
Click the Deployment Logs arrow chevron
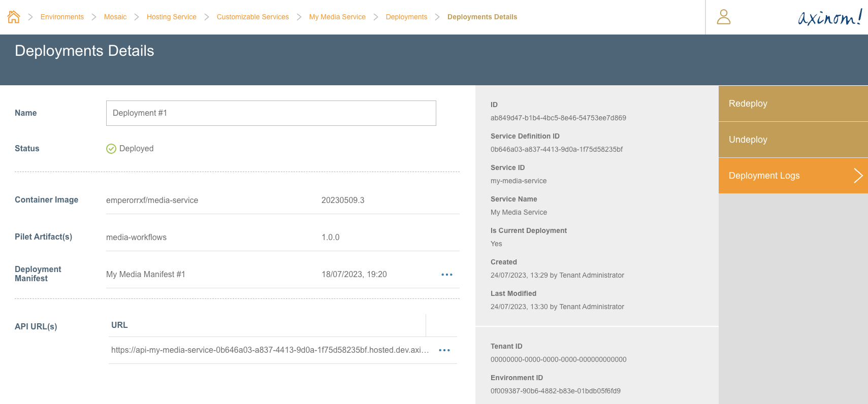858,176
